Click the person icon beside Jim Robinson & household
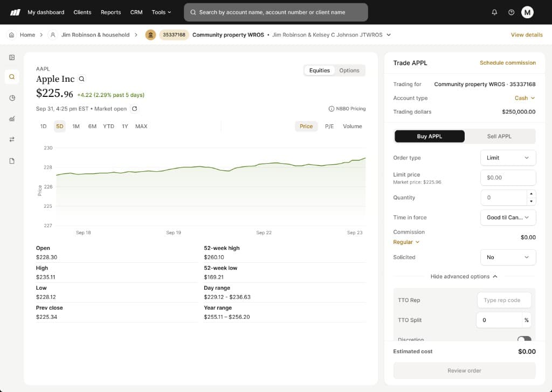 (x=53, y=35)
